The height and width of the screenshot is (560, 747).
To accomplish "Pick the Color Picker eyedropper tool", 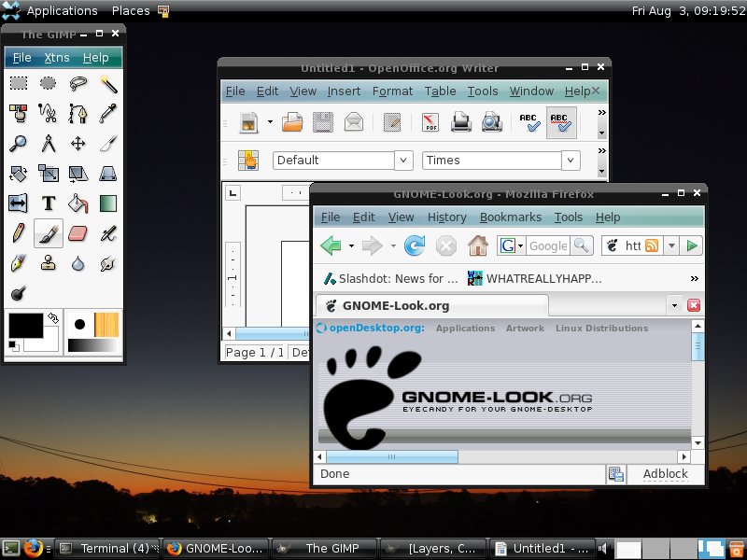I will tap(108, 113).
